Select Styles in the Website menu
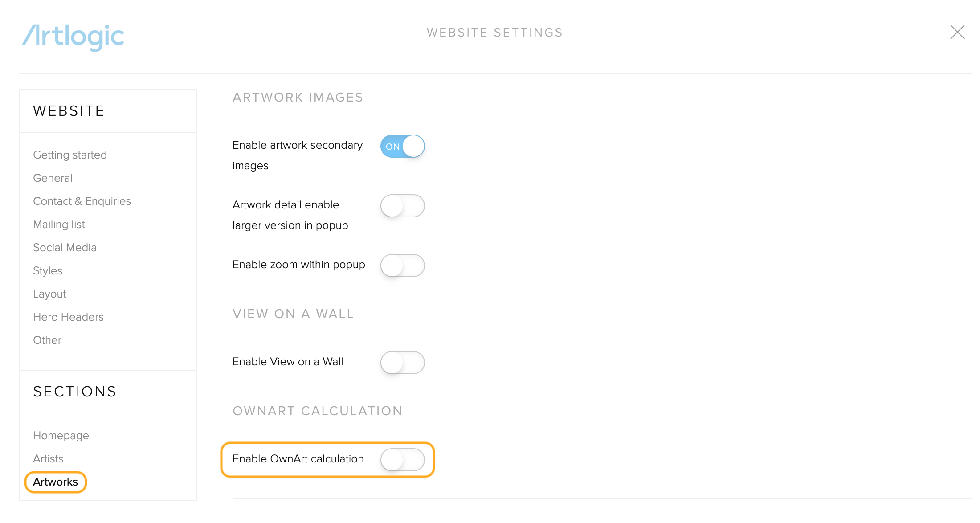The image size is (980, 523). 48,271
